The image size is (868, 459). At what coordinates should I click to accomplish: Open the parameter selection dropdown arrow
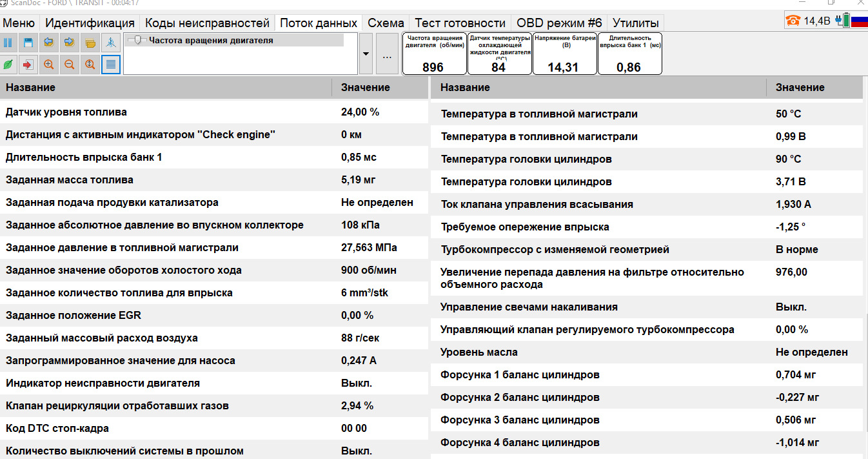364,54
